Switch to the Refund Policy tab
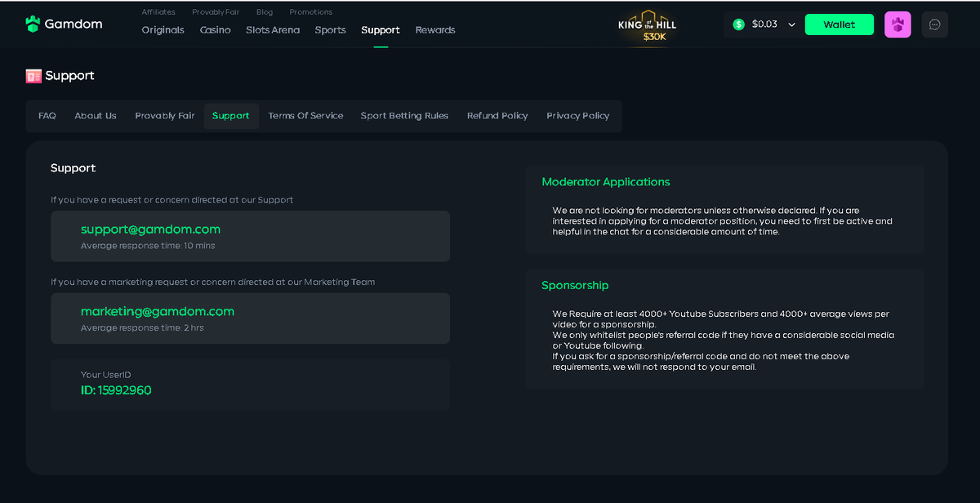 (x=497, y=116)
